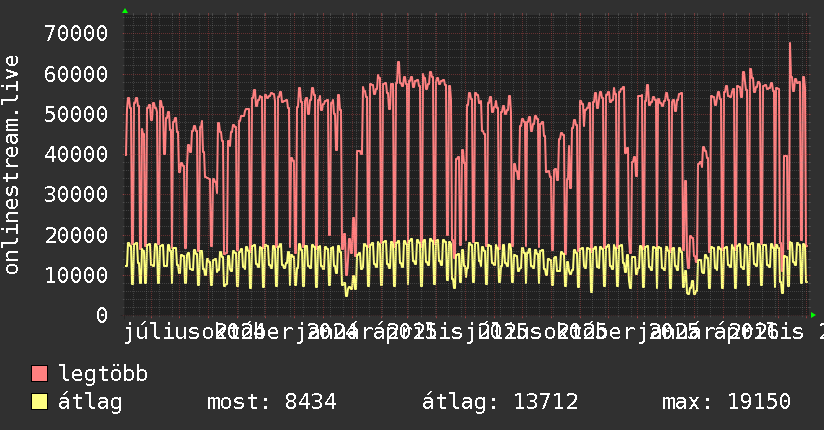Screen dimensions: 824x430
Task: Click the 10000 y-axis label
Action: 76,275
